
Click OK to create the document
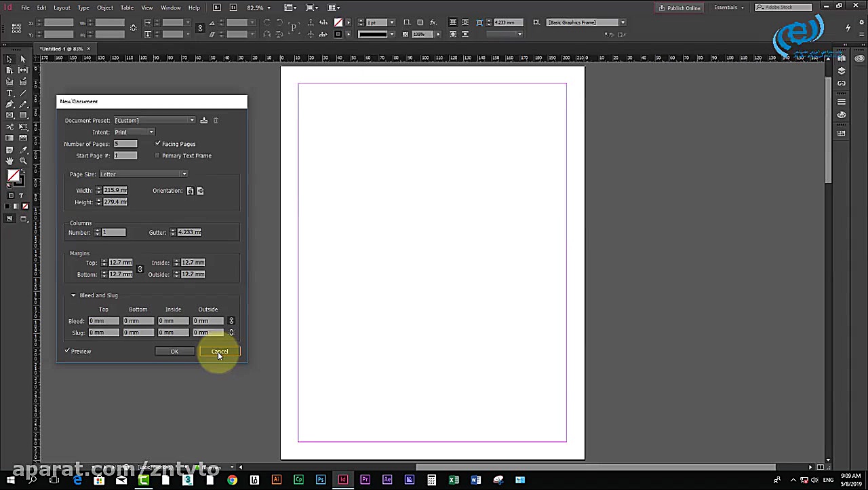point(174,352)
